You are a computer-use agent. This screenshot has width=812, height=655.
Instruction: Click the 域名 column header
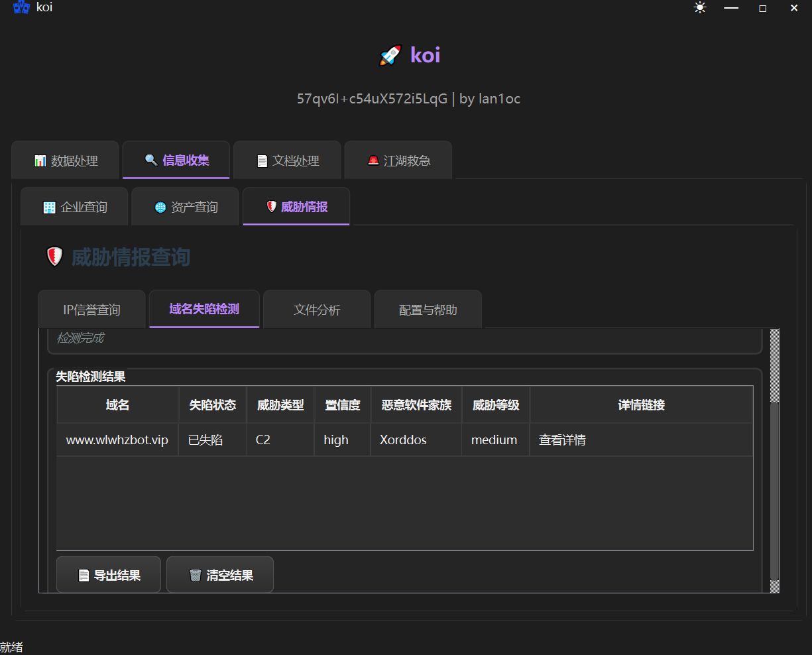click(117, 405)
